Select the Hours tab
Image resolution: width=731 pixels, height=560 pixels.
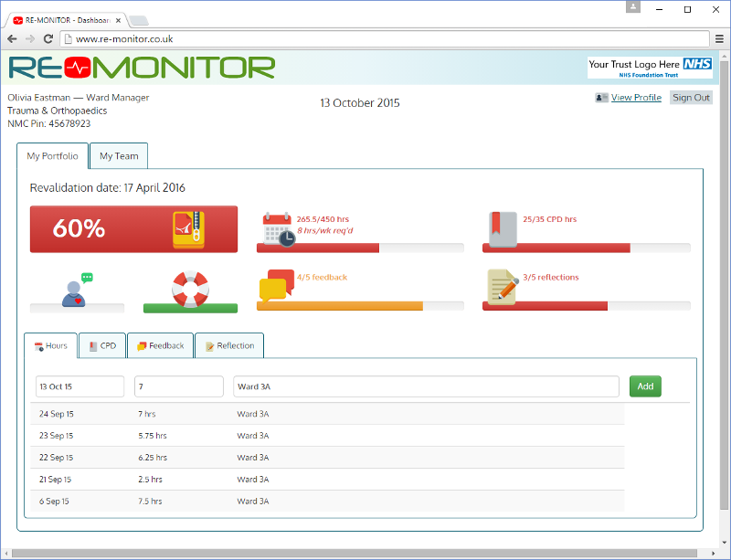[x=51, y=346]
